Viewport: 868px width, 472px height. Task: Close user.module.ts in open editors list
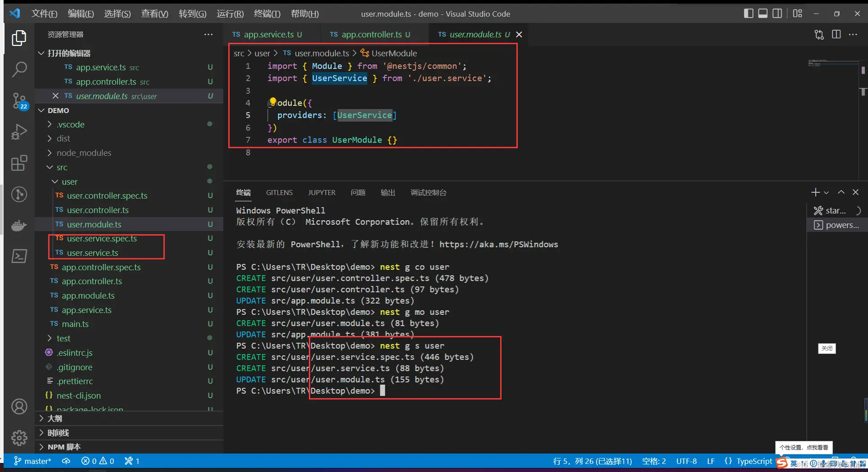[x=55, y=96]
